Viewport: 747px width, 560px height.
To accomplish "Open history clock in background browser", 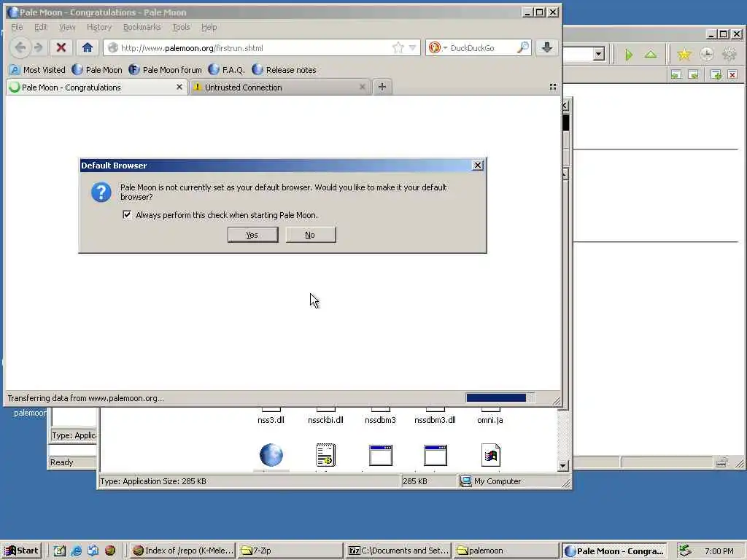I will [x=706, y=54].
